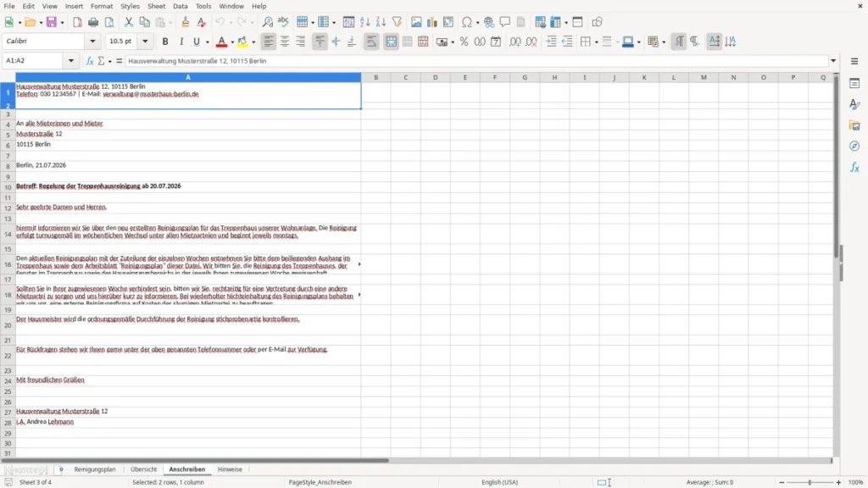The image size is (868, 488).
Task: Open the Sheet menu
Action: (x=156, y=6)
